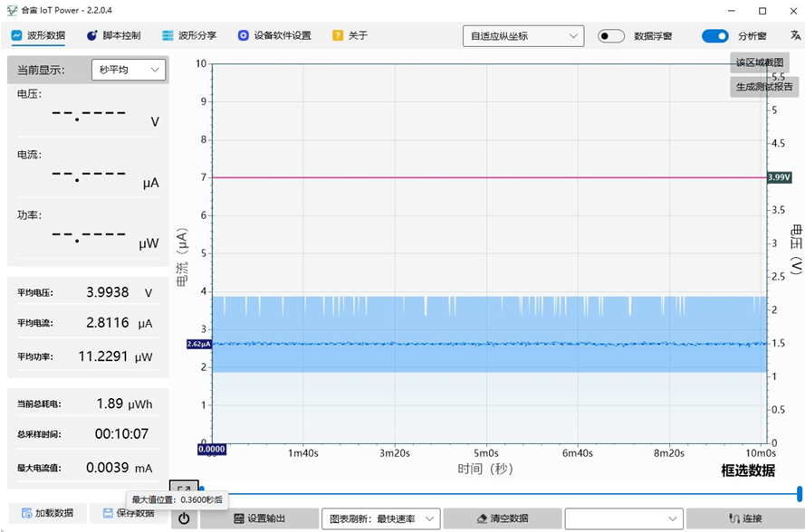Click the 框选数据 label
Image resolution: width=805 pixels, height=532 pixels.
[x=748, y=470]
